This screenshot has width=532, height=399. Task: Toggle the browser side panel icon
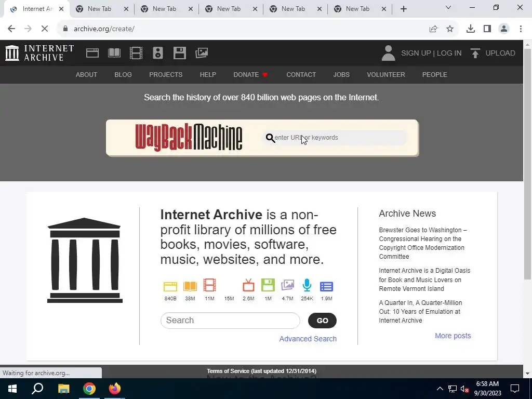pyautogui.click(x=487, y=29)
